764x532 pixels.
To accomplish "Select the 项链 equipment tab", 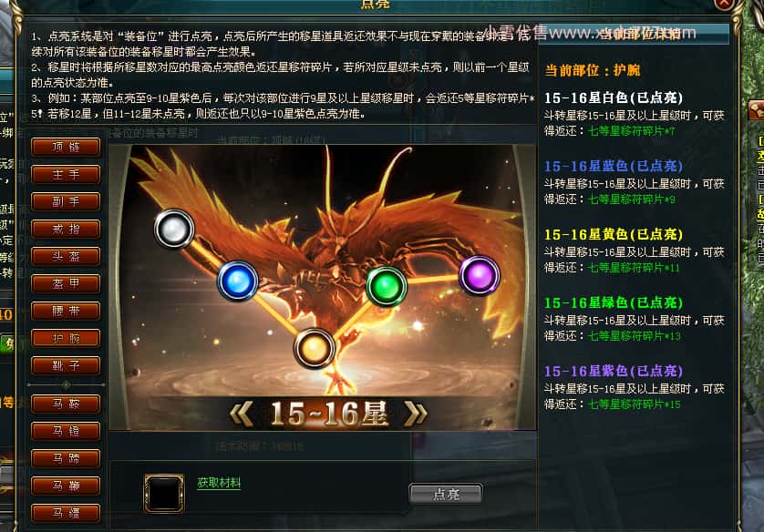I will pos(66,147).
